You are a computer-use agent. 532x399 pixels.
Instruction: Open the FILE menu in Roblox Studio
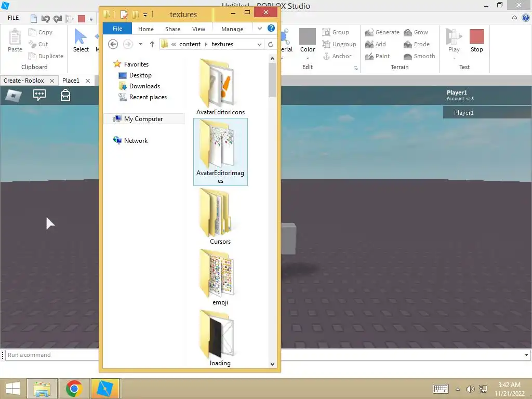point(13,18)
